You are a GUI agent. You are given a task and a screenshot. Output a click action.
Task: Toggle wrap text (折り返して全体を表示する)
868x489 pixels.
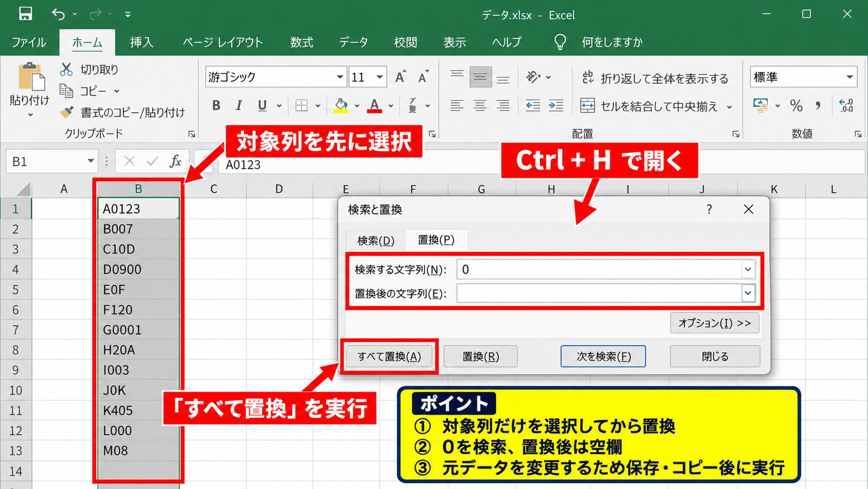[x=655, y=78]
